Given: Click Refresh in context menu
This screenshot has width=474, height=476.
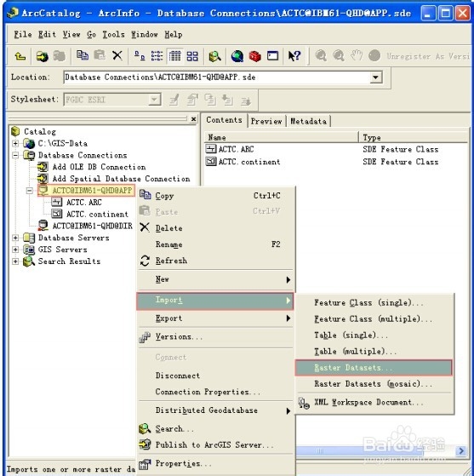Looking at the screenshot, I should click(215, 261).
